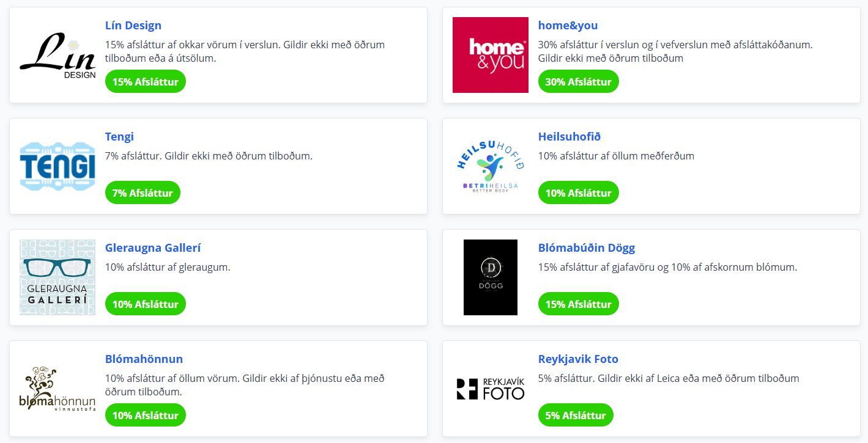Click the Heilsuhofið logo image
This screenshot has height=443, width=868.
pos(490,166)
